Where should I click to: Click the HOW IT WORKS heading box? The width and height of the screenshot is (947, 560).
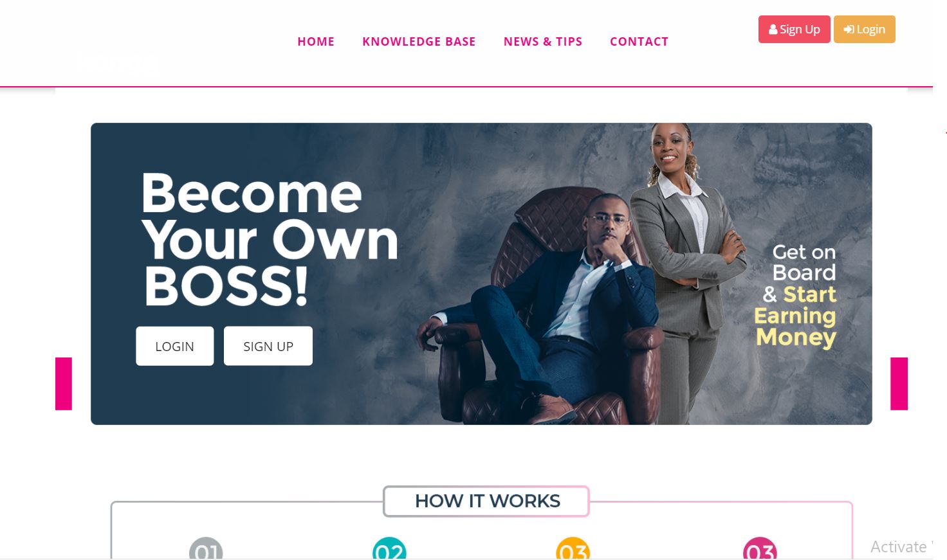point(486,501)
